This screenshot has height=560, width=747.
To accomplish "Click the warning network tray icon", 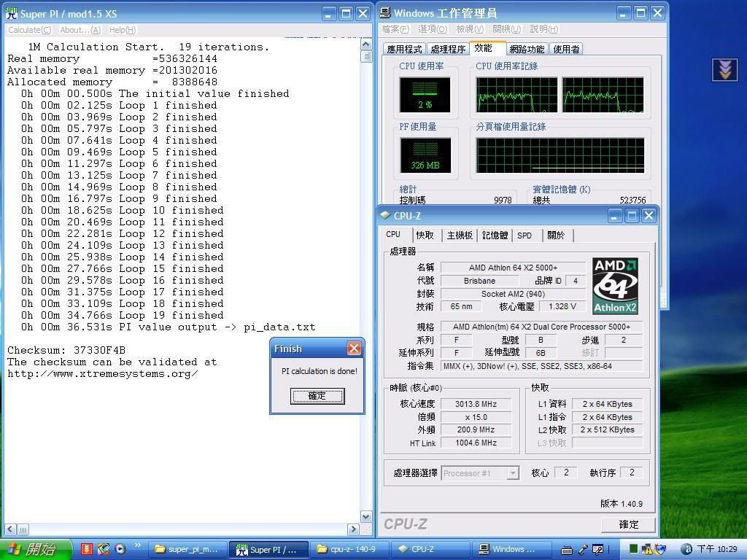I will point(647,549).
